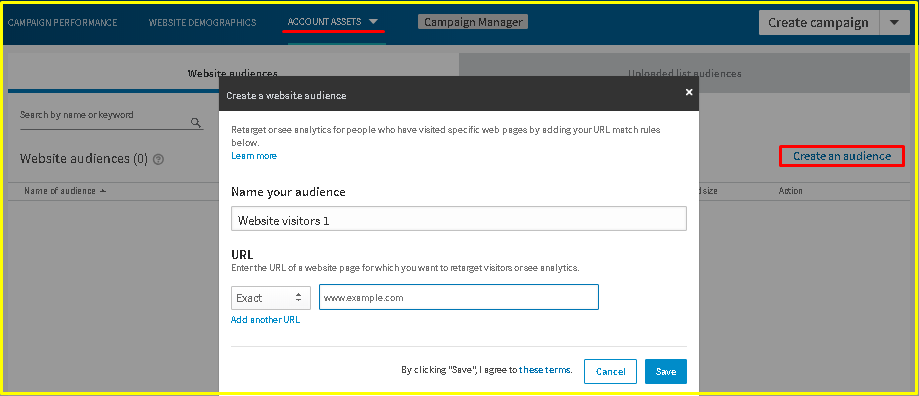Viewport: 919px width, 396px height.
Task: Click the Name your audience input field
Action: (x=459, y=219)
